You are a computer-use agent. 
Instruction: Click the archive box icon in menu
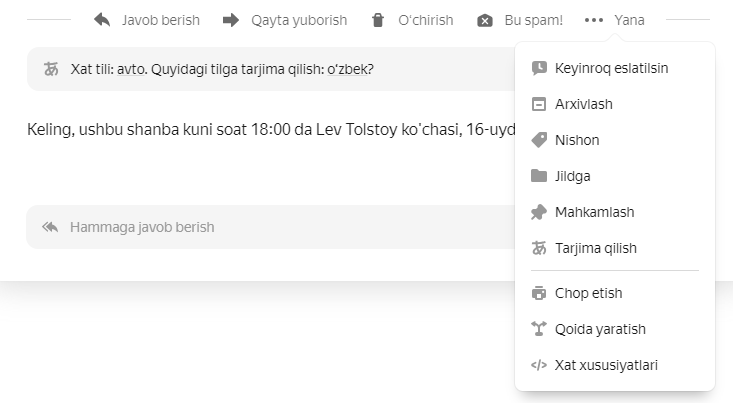[x=539, y=104]
